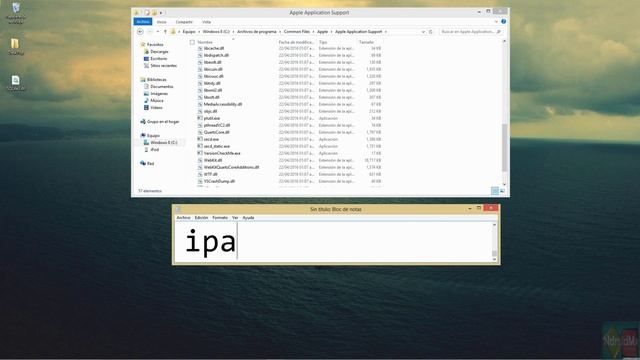Select the WebKit.dll file row

[289, 160]
